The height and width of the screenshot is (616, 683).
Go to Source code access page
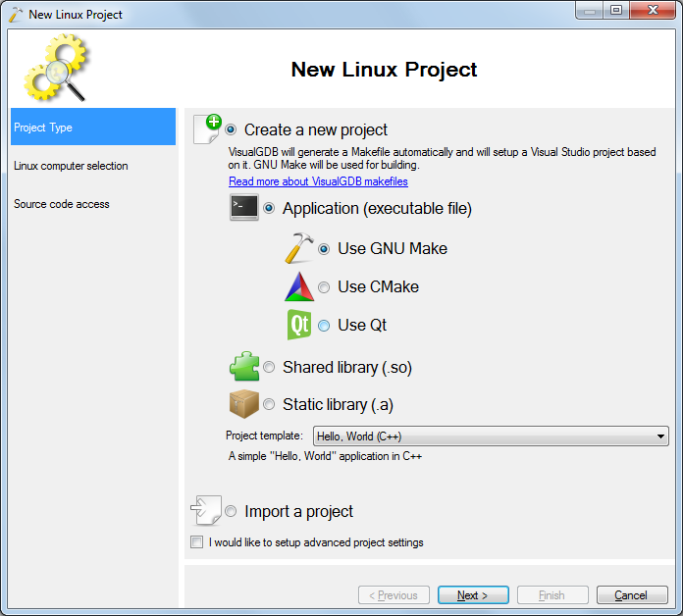[x=62, y=204]
